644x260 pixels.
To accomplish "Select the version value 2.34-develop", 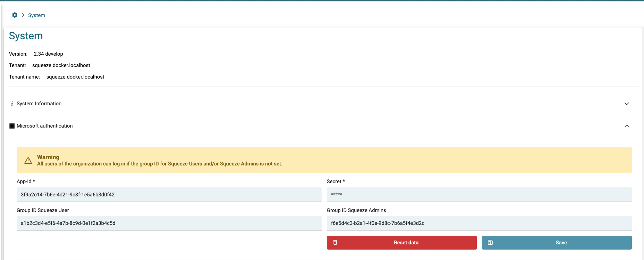I will coord(48,54).
